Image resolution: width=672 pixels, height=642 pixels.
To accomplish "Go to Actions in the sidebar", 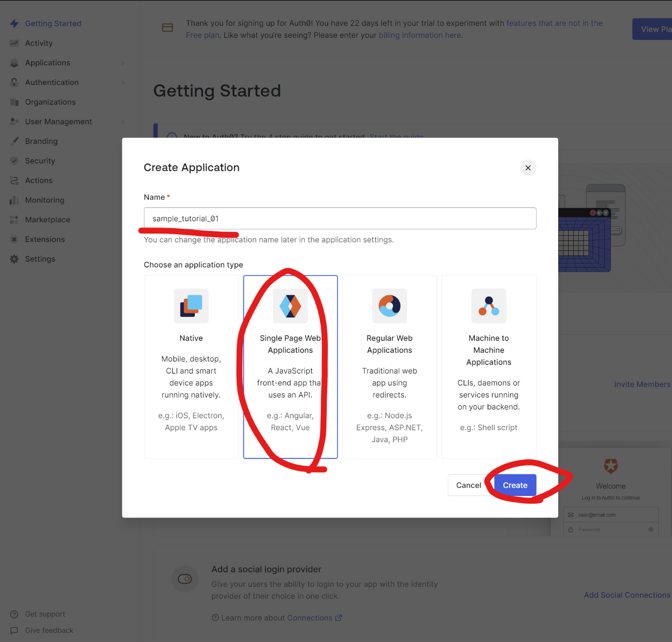I will 39,181.
